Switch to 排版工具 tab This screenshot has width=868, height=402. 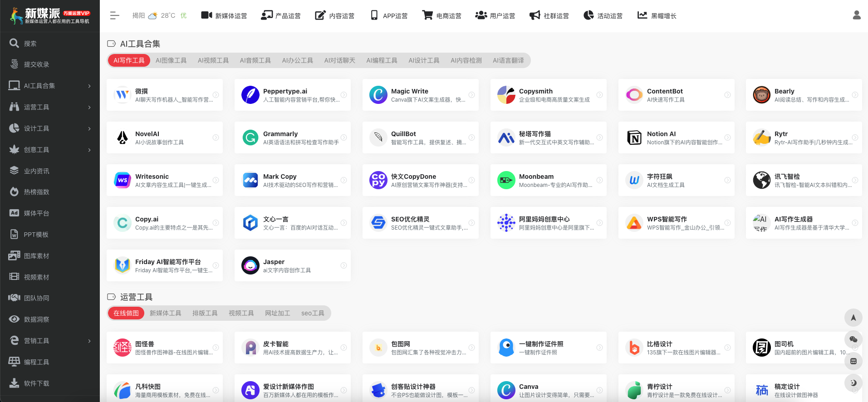pos(205,313)
